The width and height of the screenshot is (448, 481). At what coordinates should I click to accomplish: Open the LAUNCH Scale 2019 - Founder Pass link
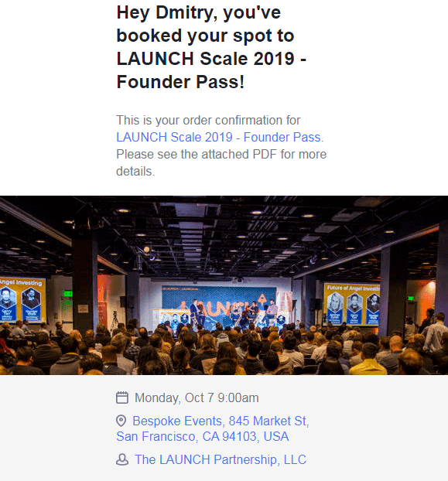pyautogui.click(x=218, y=137)
